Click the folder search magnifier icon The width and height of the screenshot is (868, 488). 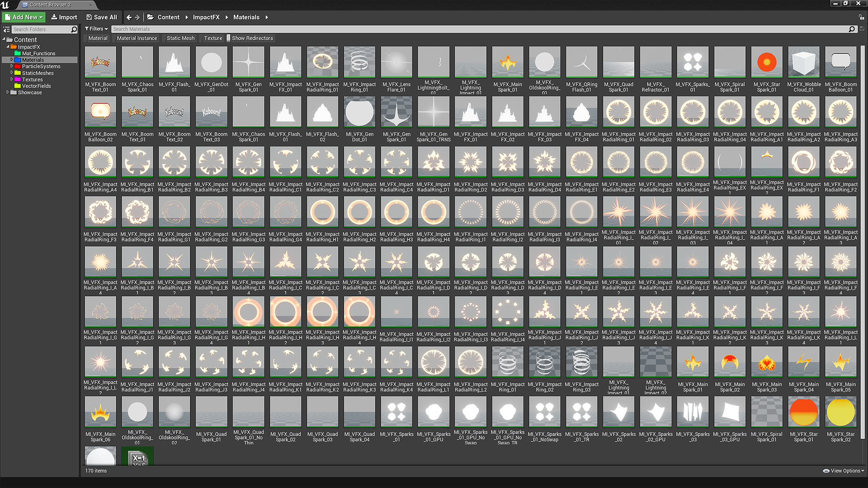pyautogui.click(x=74, y=29)
